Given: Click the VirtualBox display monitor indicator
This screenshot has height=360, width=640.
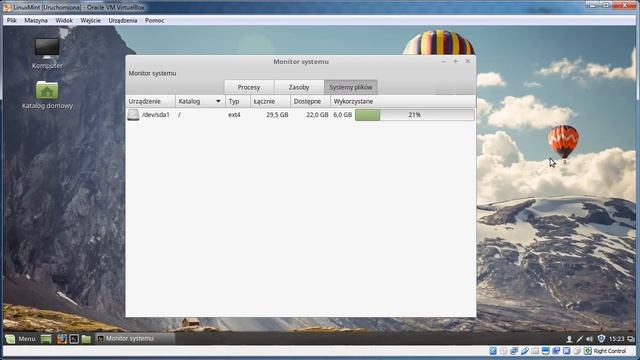Looking at the screenshot, I should 546,351.
